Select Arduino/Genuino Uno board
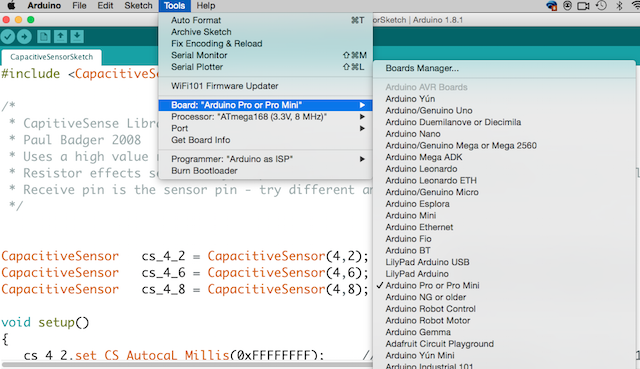Screen dimensions: 640x369 (504, 111)
